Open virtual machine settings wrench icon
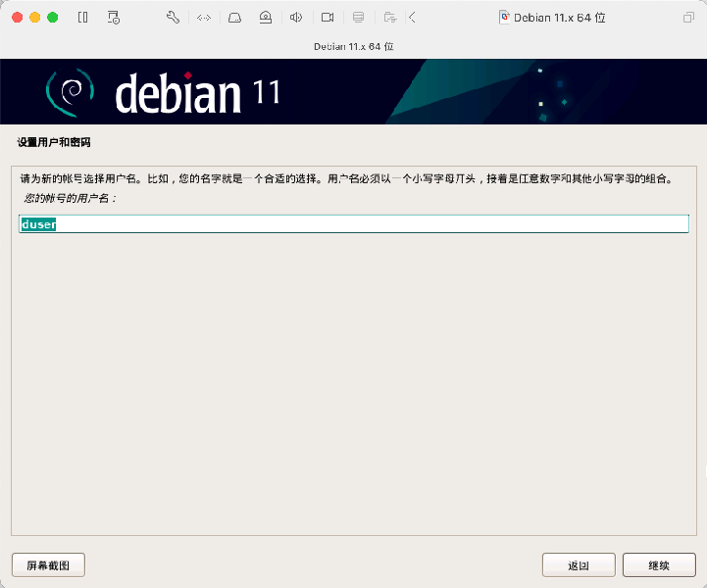 point(173,18)
